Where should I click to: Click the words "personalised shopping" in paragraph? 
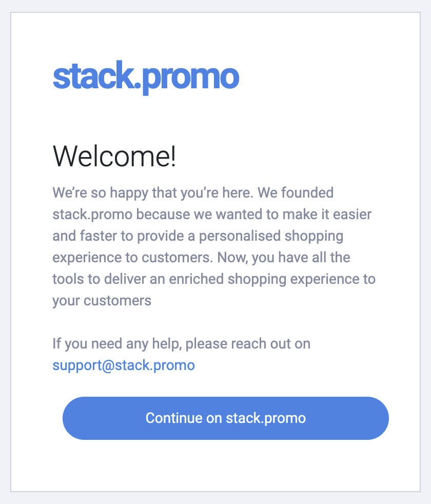click(x=271, y=236)
